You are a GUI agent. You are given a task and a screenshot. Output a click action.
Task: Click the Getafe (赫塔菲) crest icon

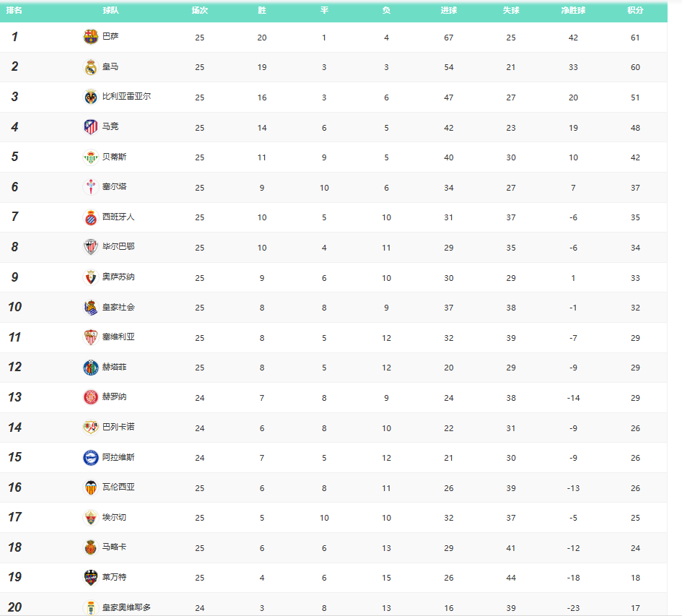click(x=90, y=368)
